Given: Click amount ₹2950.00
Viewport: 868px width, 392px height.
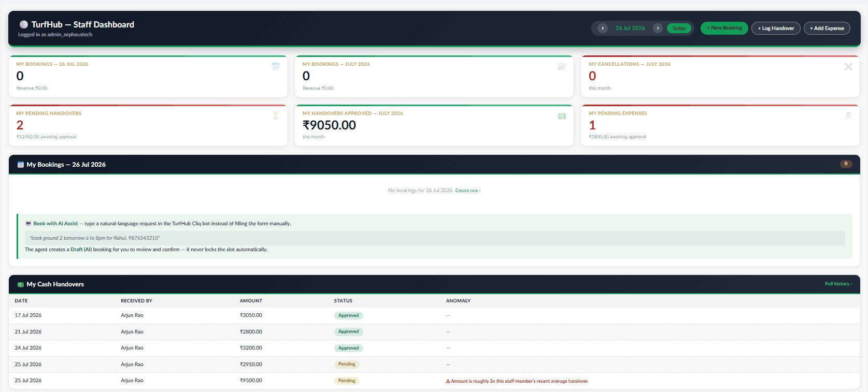Looking at the screenshot, I should (251, 365).
